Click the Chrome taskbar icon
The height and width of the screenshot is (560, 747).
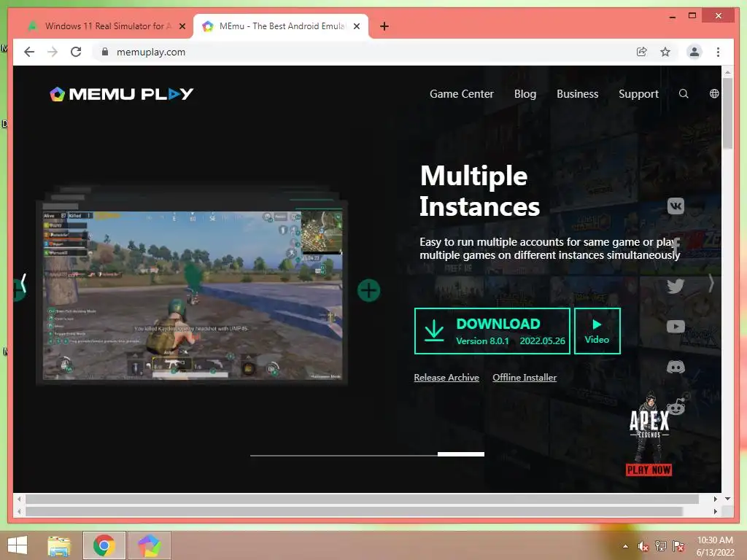pyautogui.click(x=104, y=545)
